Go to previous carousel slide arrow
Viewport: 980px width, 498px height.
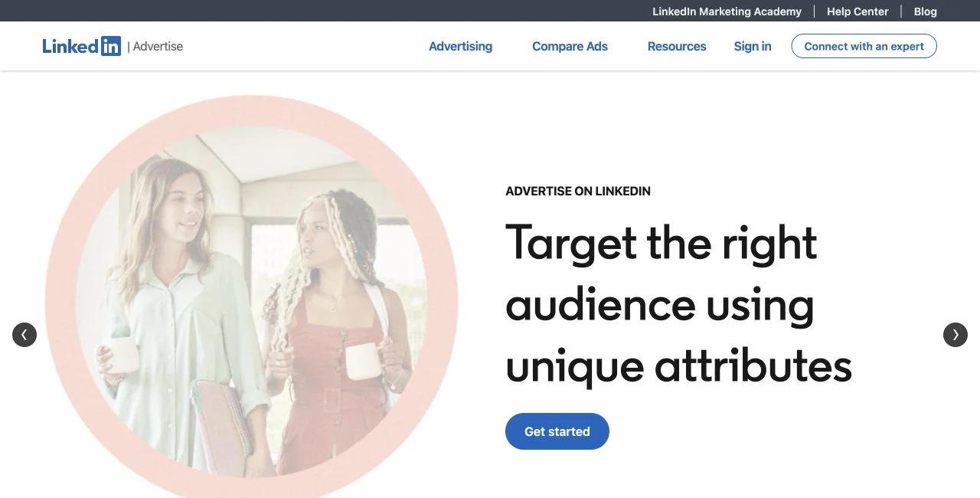pyautogui.click(x=24, y=335)
